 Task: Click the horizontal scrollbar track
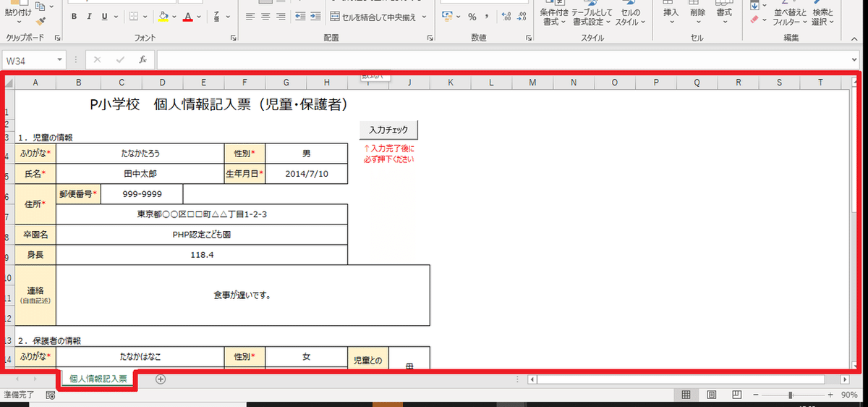(x=690, y=379)
